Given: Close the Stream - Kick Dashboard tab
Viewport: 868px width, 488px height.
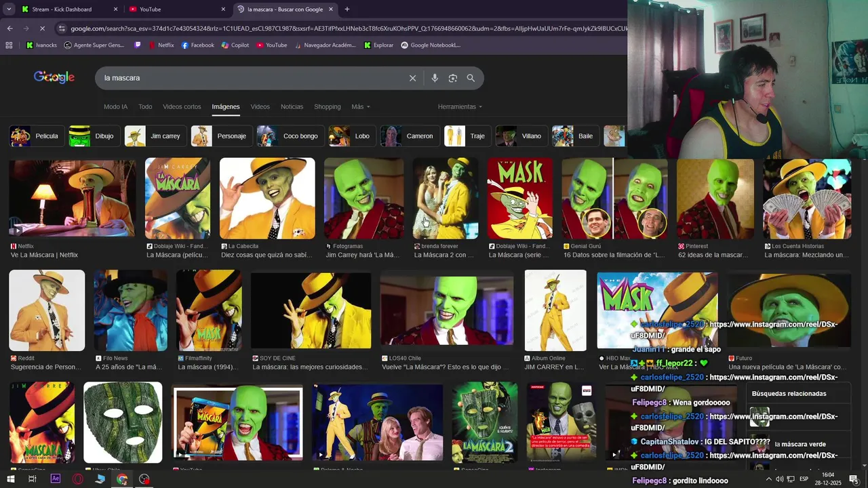Looking at the screenshot, I should point(115,9).
